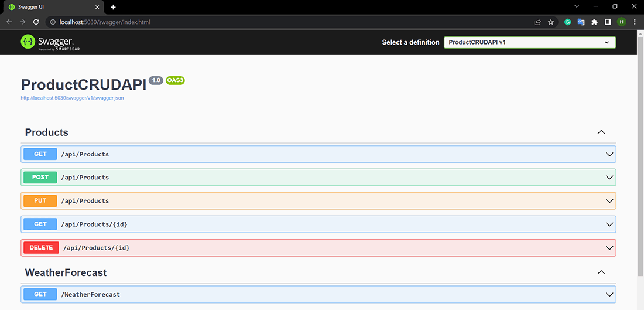Collapse the WeatherForecast section
The height and width of the screenshot is (310, 644).
point(601,272)
